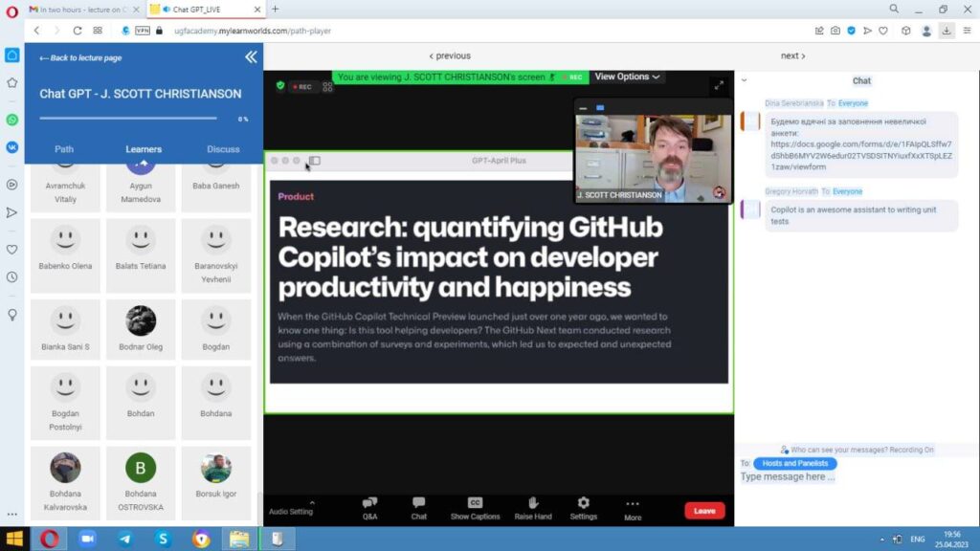Select learner Bianka Sani S

pos(65,328)
